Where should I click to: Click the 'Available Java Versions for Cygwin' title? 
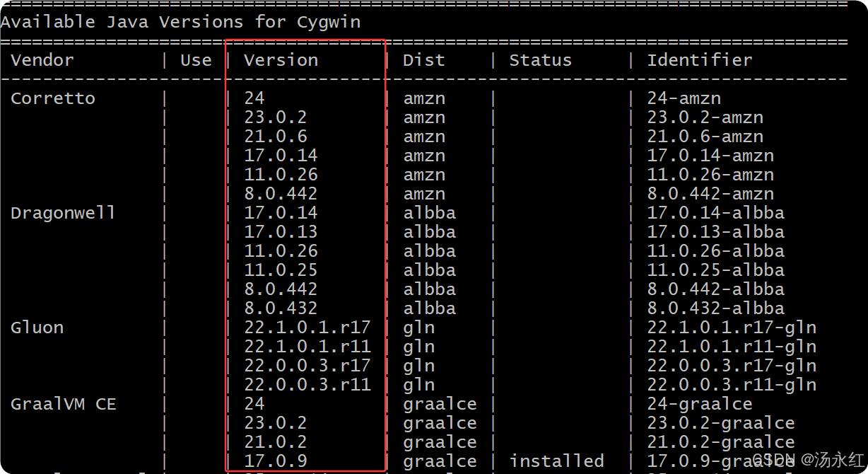coord(180,22)
